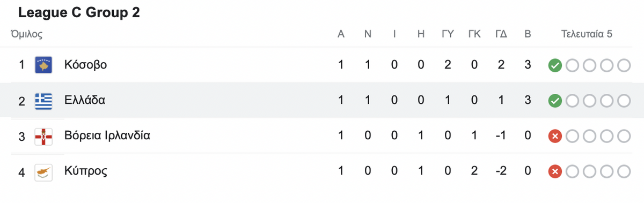Open the Ελλάδα team link
Viewport: 644px width, 203px height.
85,100
